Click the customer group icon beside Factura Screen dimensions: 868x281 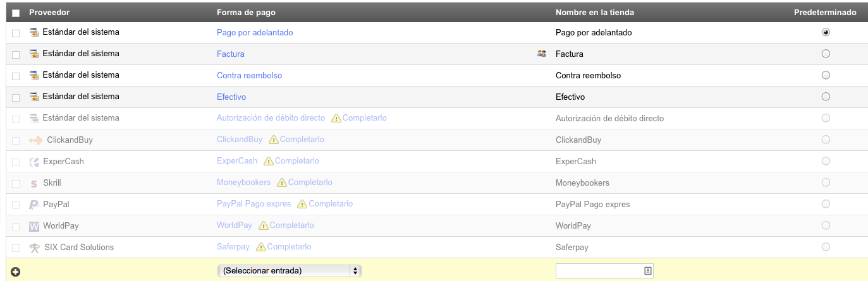pyautogui.click(x=542, y=54)
